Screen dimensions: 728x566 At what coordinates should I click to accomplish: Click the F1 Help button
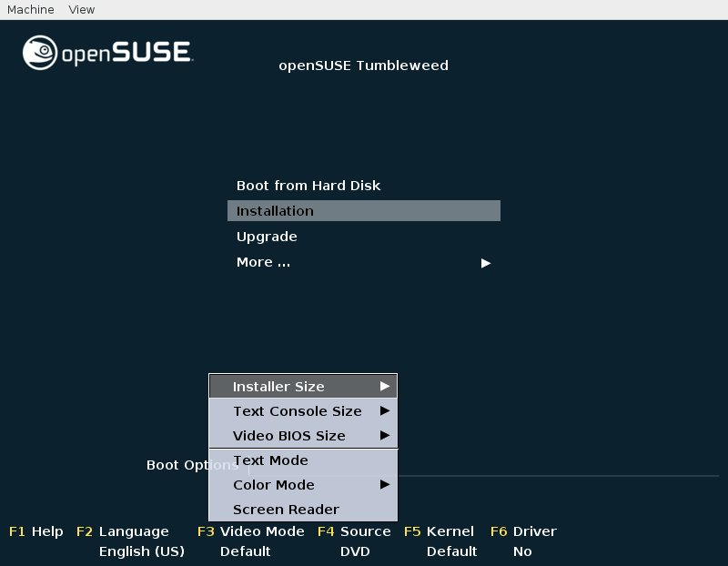coord(36,531)
